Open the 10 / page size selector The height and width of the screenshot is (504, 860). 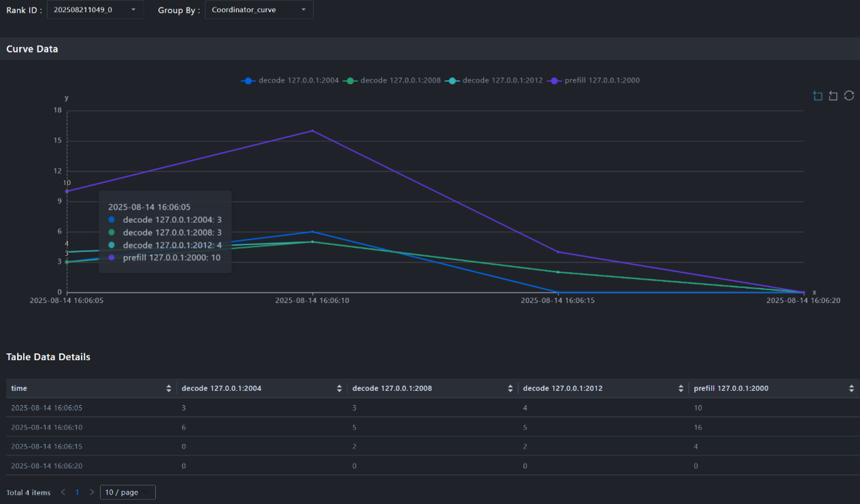[127, 492]
